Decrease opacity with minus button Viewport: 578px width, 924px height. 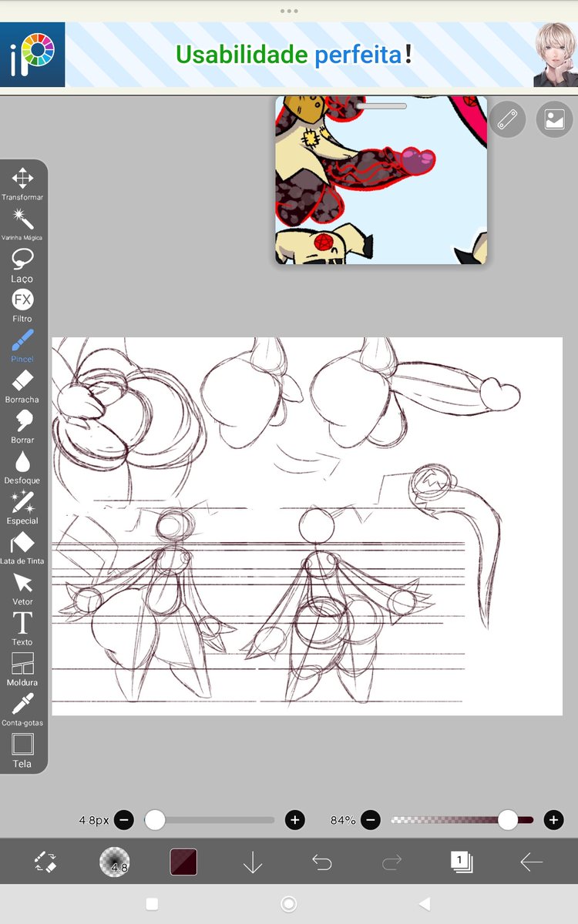371,820
